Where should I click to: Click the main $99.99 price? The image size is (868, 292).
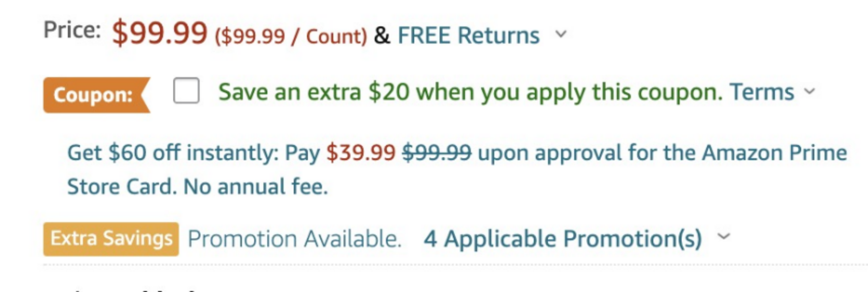click(159, 34)
